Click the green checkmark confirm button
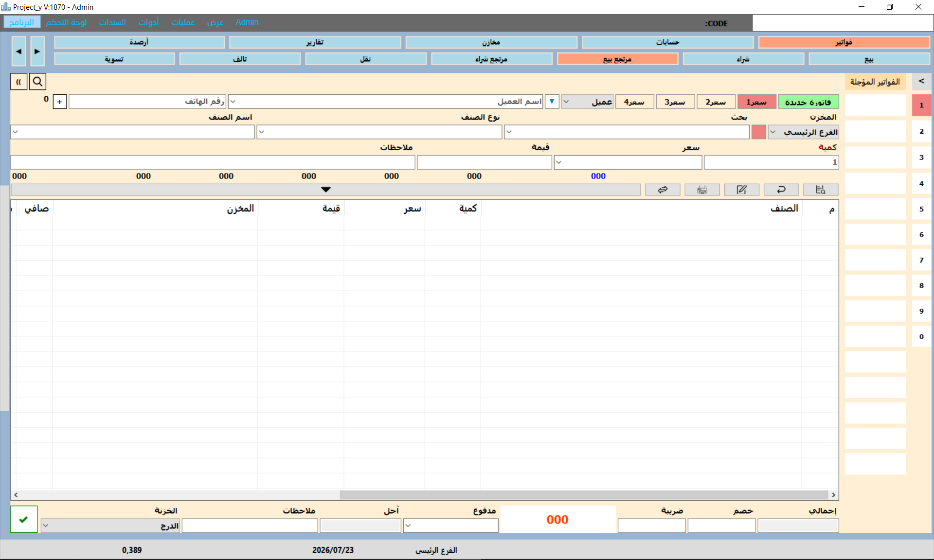The width and height of the screenshot is (934, 560). click(24, 519)
